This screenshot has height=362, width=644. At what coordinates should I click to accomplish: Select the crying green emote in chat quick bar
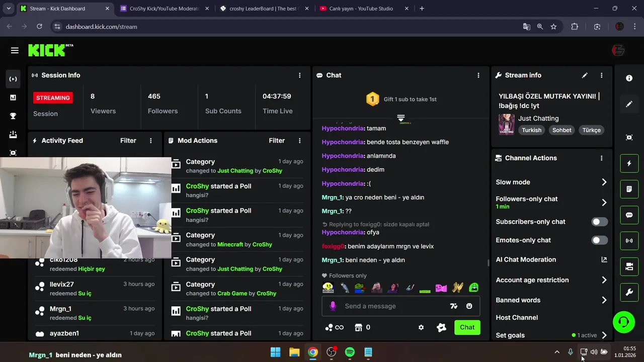(x=473, y=288)
